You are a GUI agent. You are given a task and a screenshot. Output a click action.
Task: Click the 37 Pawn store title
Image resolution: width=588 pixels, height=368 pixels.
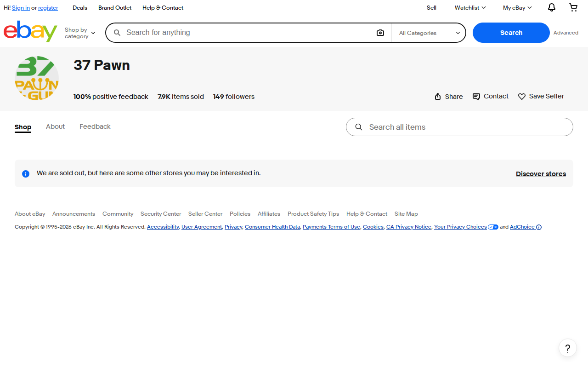[x=102, y=65]
